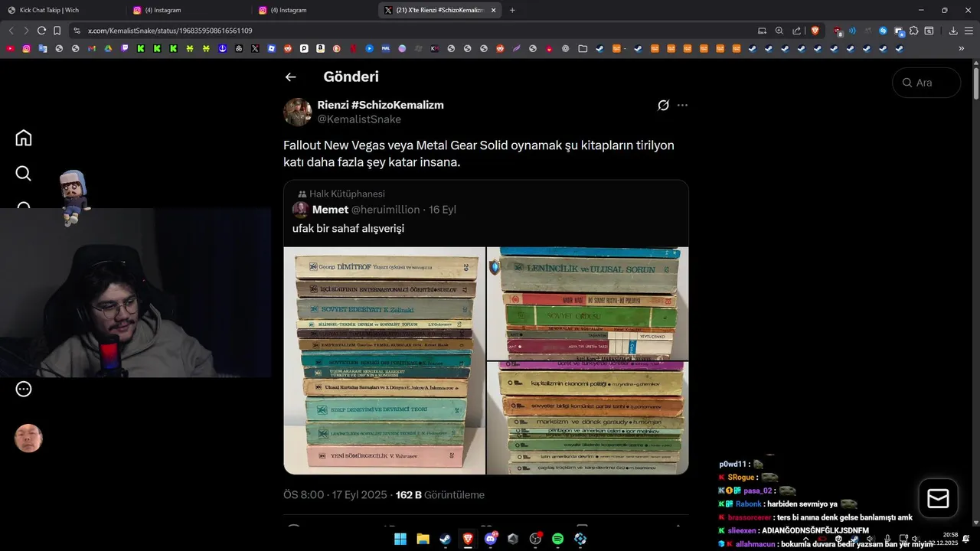
Task: Open the zoom magnifier in address bar
Action: [x=779, y=31]
